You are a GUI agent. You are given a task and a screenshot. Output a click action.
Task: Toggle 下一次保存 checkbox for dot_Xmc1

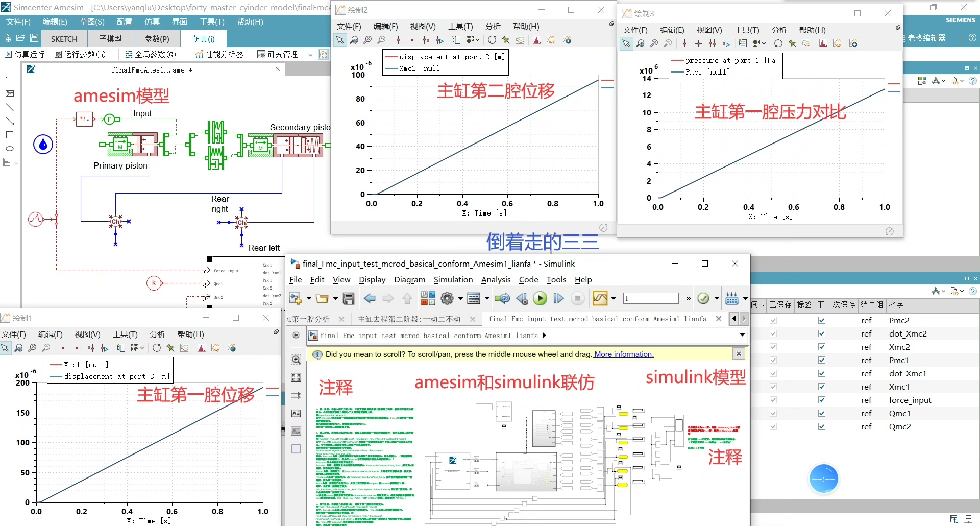click(822, 373)
